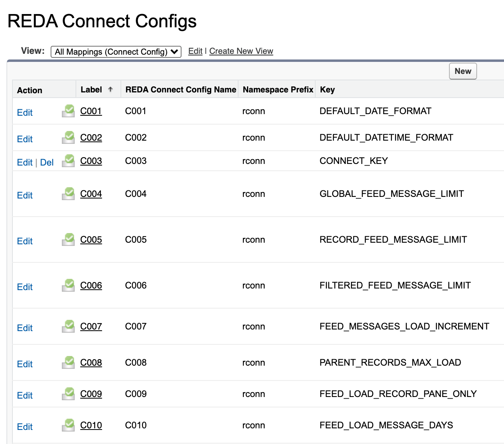Image resolution: width=504 pixels, height=444 pixels.
Task: Sort by REDA Connect Config Name column header
Action: (x=181, y=90)
